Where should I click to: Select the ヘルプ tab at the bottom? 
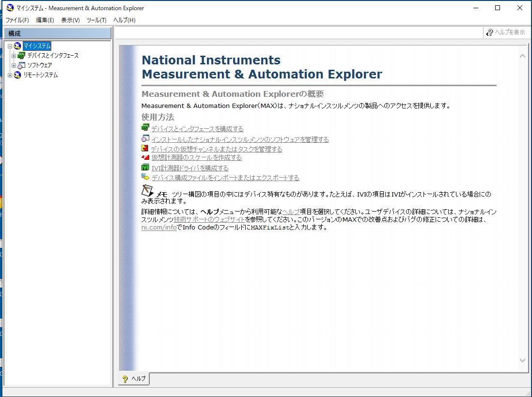134,379
